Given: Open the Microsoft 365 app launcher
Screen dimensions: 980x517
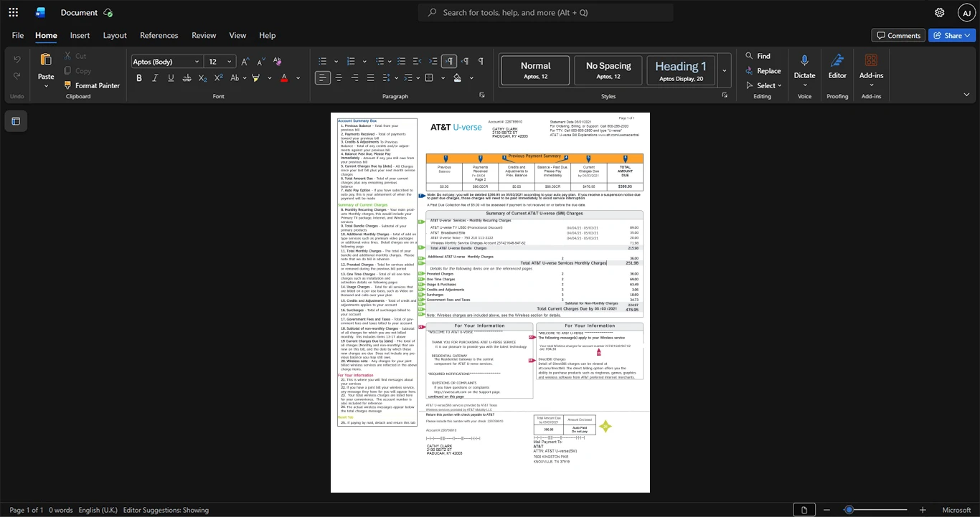Looking at the screenshot, I should pos(13,12).
